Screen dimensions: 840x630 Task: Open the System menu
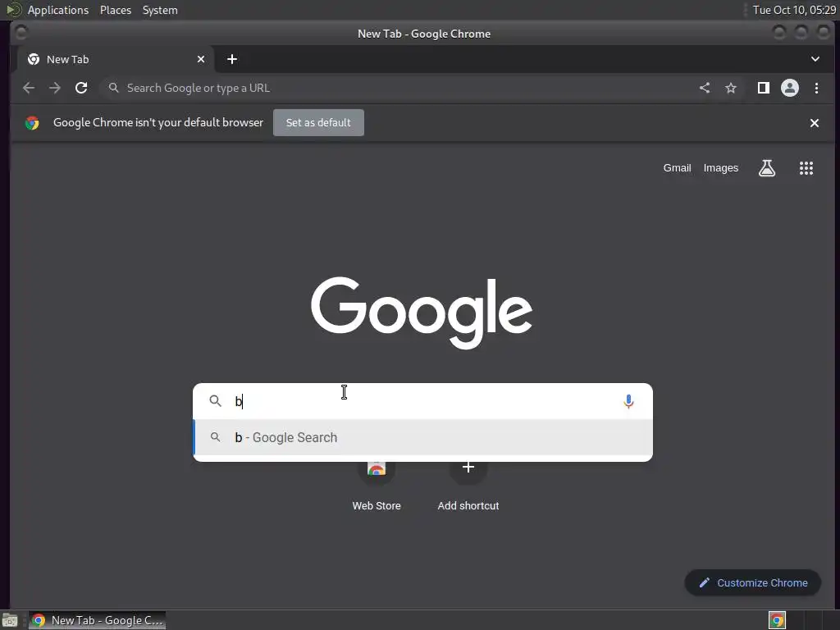(160, 10)
